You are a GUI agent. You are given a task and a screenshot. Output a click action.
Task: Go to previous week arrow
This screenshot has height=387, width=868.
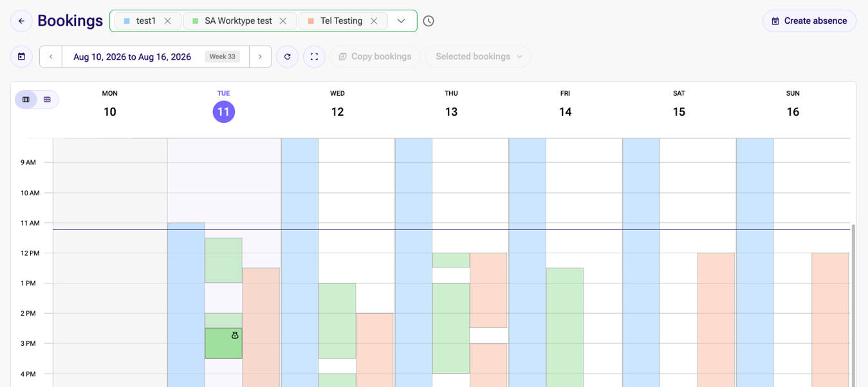pos(51,57)
